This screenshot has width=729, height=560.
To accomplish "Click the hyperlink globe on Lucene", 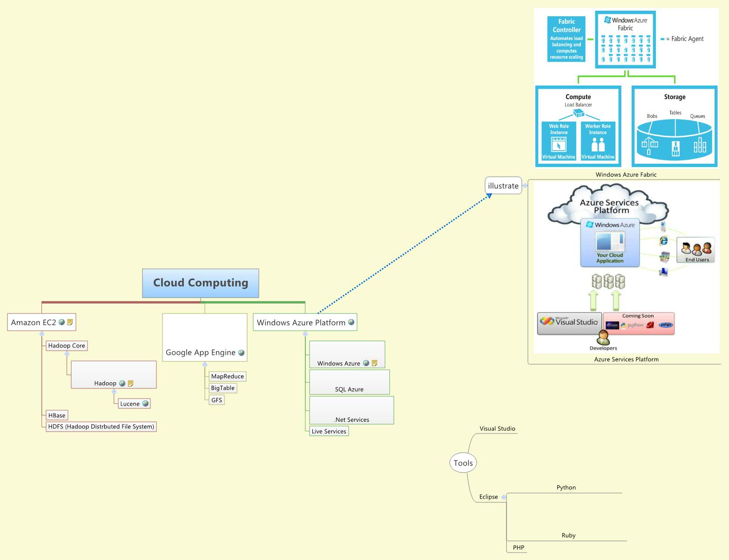I will 145,404.
